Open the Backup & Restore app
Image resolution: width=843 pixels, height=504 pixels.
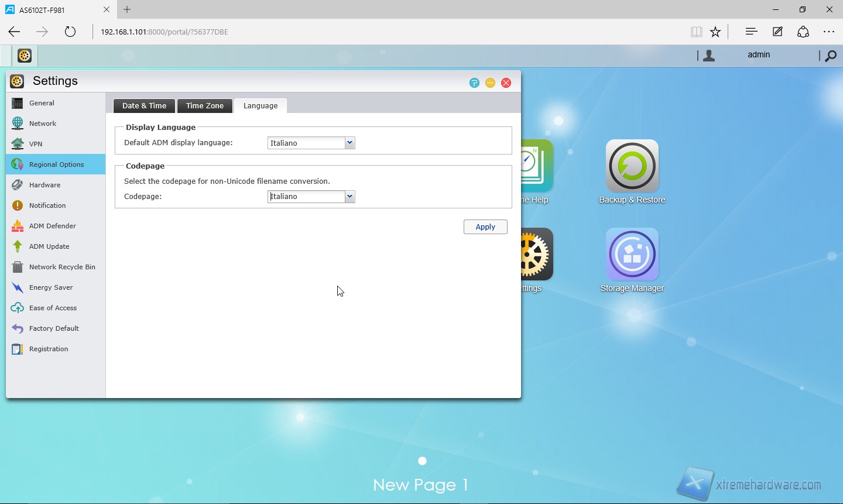[632, 167]
